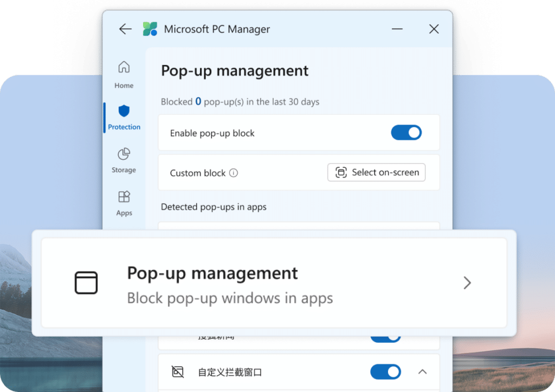Click the blocked count number 0
This screenshot has height=392, width=555.
[x=198, y=101]
